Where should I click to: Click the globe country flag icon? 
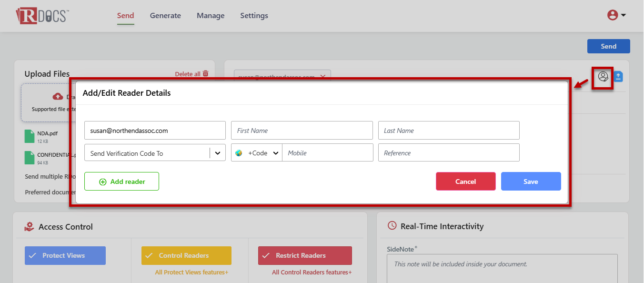[239, 153]
